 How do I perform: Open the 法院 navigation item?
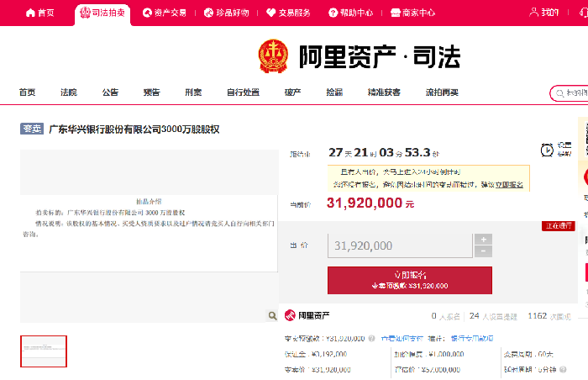pyautogui.click(x=69, y=92)
